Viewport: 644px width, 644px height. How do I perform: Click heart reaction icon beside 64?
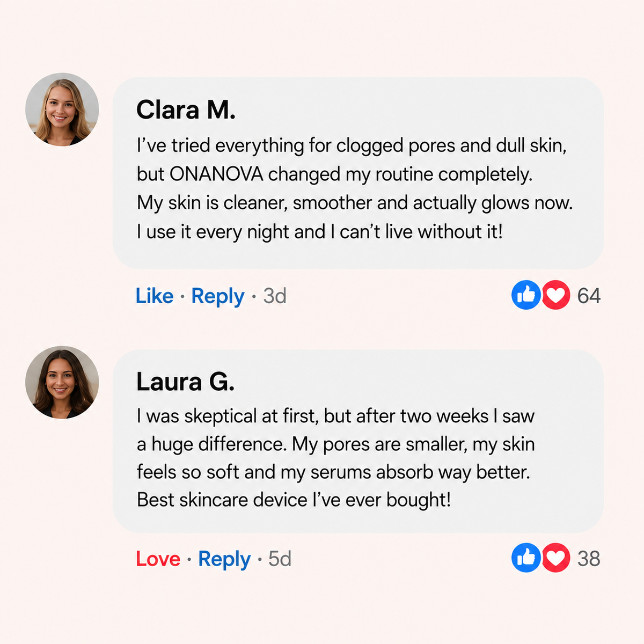[x=555, y=295]
